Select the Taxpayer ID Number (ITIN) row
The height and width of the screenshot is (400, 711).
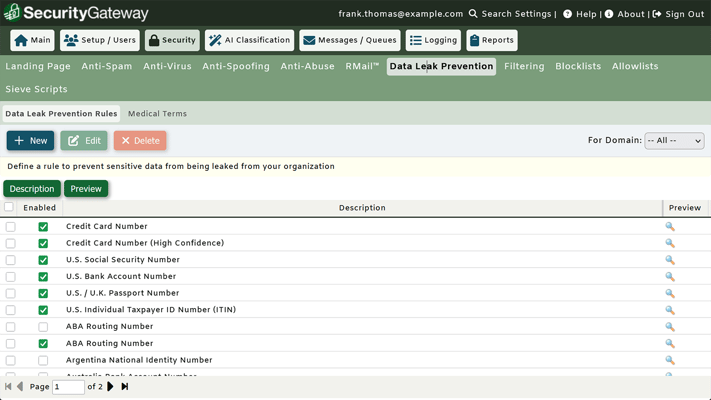pyautogui.click(x=10, y=310)
